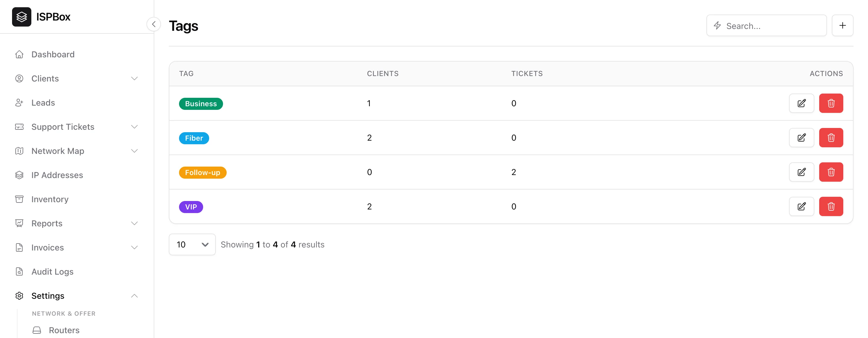Click the blue Fiber tag badge
868x338 pixels.
[x=194, y=138]
